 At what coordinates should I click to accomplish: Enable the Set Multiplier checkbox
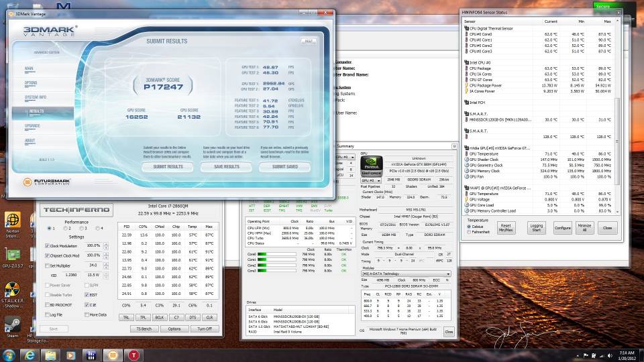point(47,265)
